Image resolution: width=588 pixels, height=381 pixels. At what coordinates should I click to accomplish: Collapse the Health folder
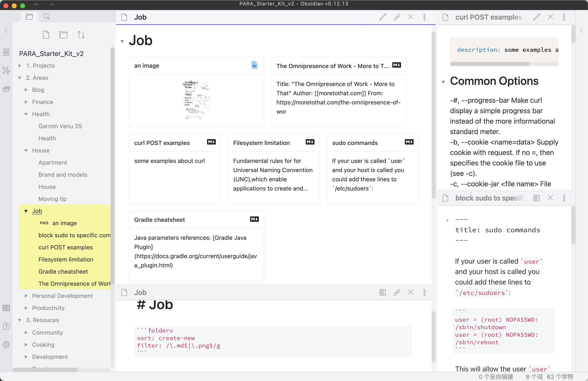point(26,114)
